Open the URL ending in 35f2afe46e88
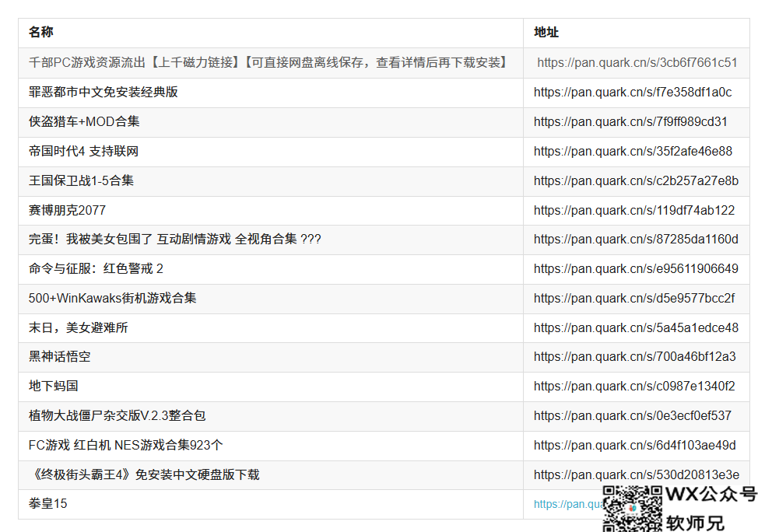758x532 pixels. (633, 152)
